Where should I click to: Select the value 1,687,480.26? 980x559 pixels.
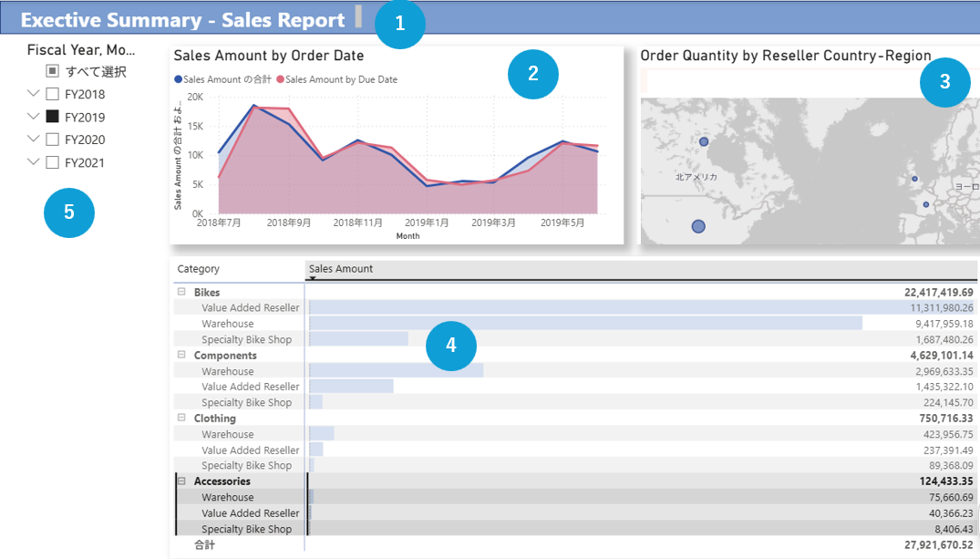coord(944,339)
